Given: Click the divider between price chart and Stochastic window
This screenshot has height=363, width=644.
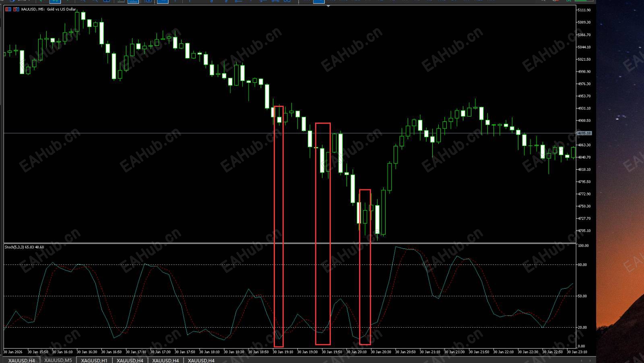Looking at the screenshot, I should coord(290,243).
